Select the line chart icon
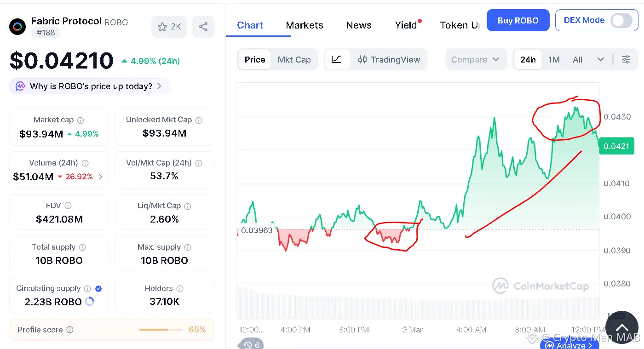This screenshot has height=349, width=644. click(x=336, y=59)
